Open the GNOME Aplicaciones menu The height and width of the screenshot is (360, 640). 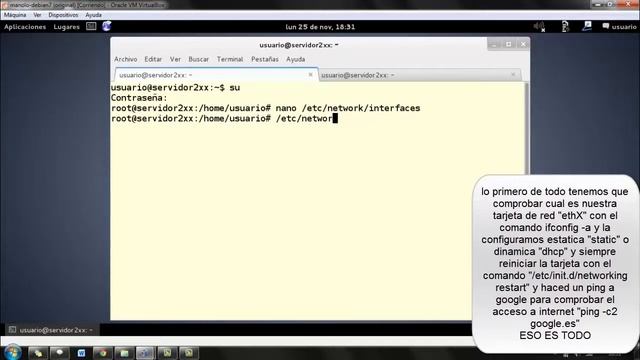25,27
